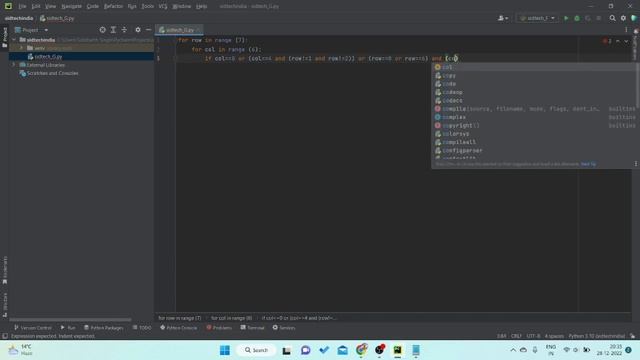The height and width of the screenshot is (360, 640).
Task: Open the JetBrains toolbox icon at top right
Action: point(634,18)
